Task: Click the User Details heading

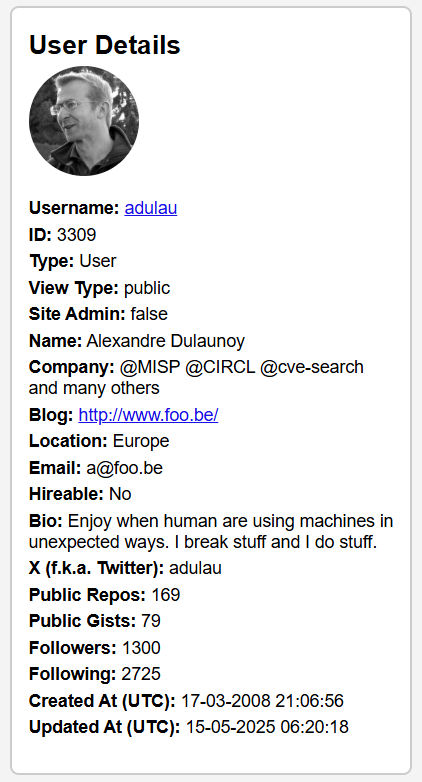Action: point(105,45)
